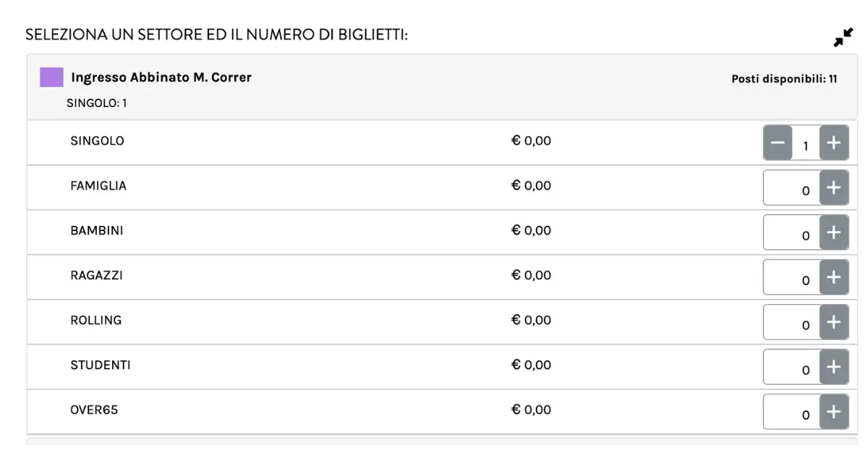The height and width of the screenshot is (456, 868).
Task: Decrease SINGOLO ticket count with minus button
Action: click(778, 143)
